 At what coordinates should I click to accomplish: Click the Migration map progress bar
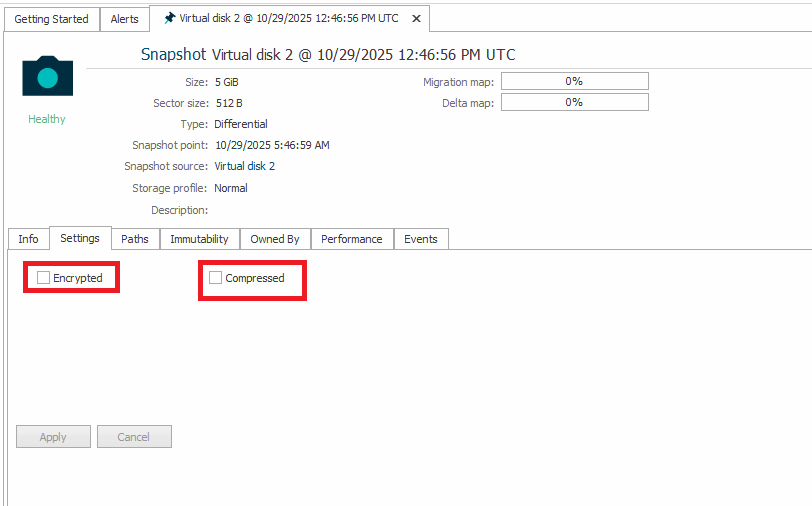coord(574,81)
